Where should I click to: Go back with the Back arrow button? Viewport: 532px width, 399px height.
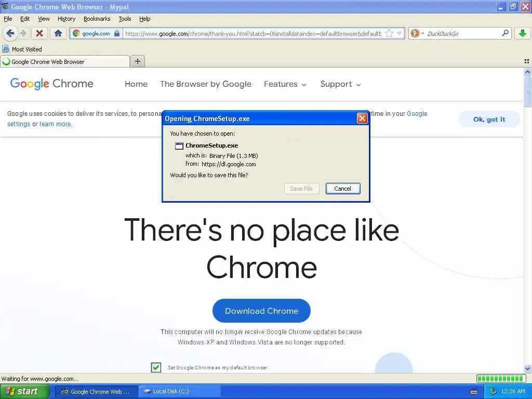[x=10, y=33]
